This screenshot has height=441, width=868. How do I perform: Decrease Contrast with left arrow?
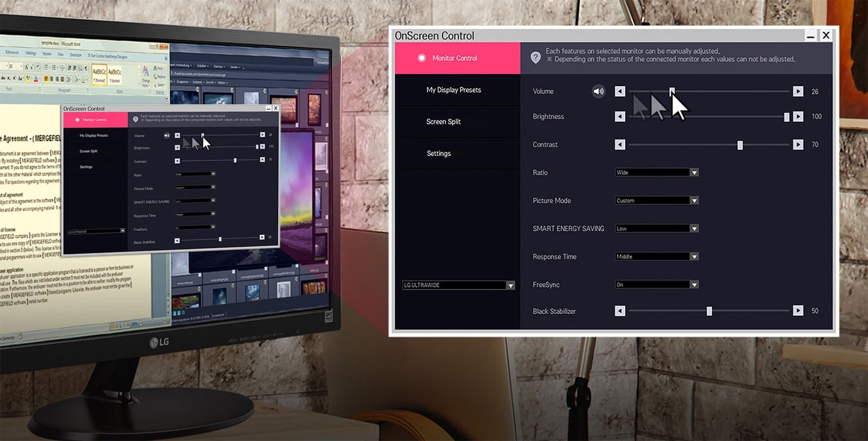[620, 144]
